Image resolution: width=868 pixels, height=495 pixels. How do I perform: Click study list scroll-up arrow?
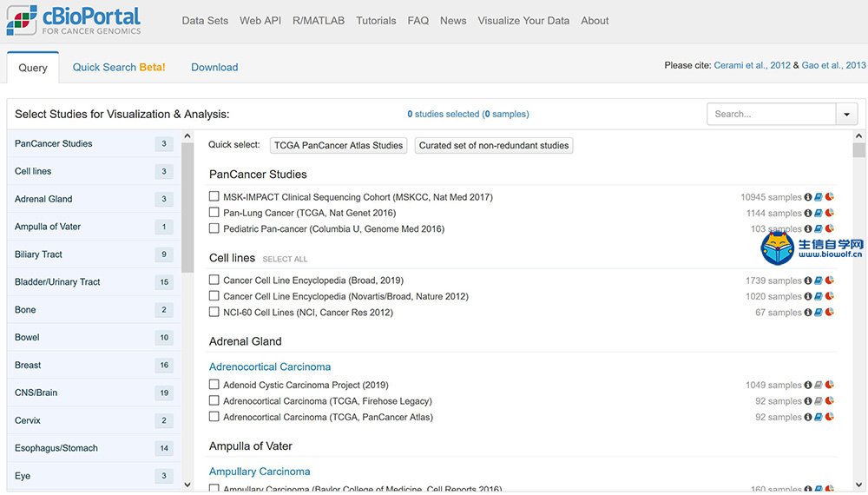858,136
